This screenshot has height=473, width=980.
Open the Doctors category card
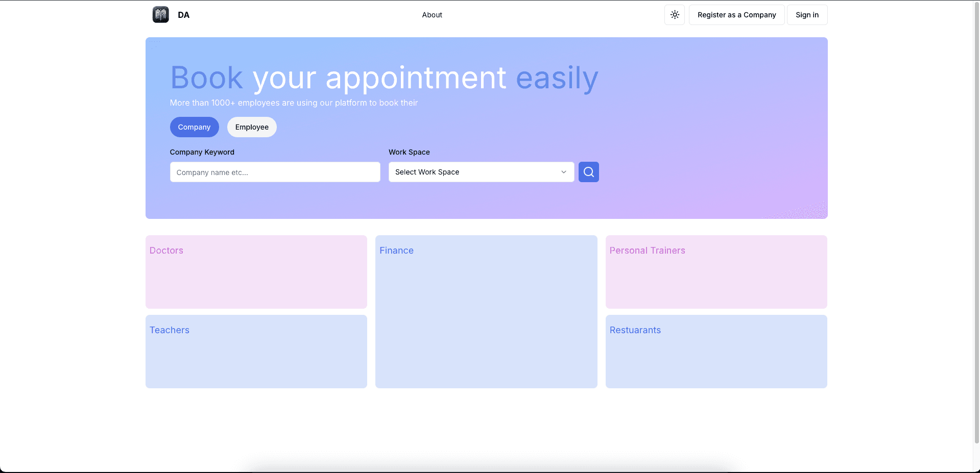(256, 272)
